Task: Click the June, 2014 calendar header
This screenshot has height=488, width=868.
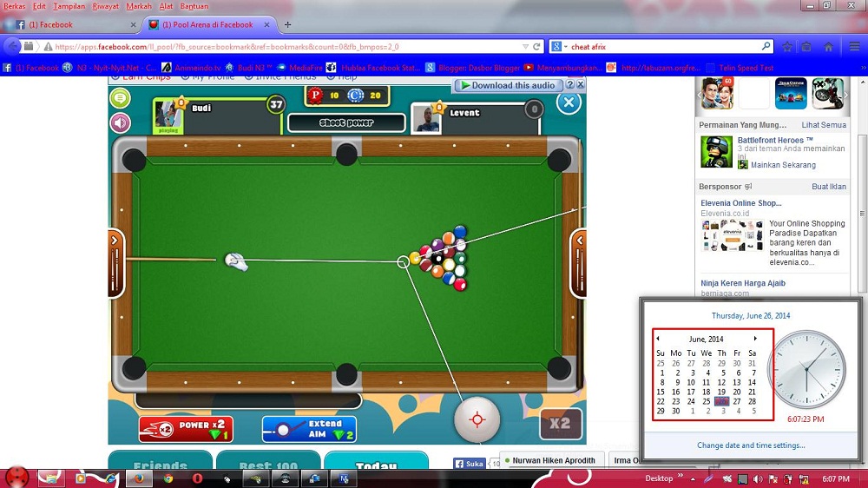Action: [706, 339]
